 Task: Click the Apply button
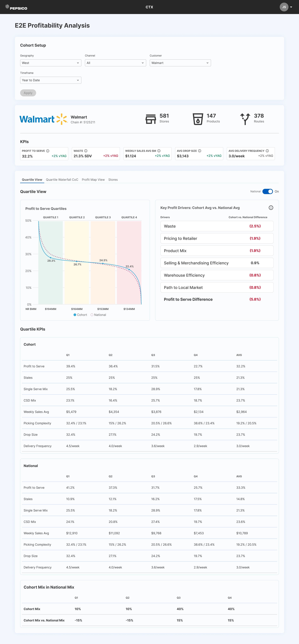coord(28,93)
